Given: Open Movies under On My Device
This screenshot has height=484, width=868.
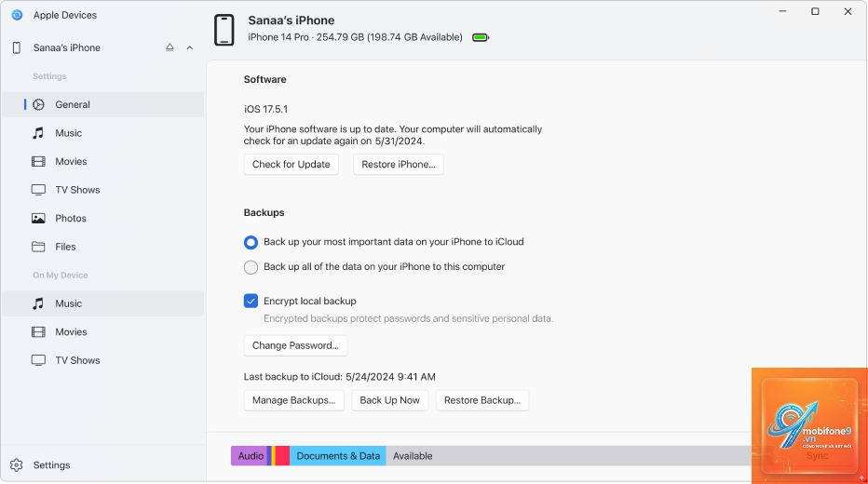Looking at the screenshot, I should (103, 332).
